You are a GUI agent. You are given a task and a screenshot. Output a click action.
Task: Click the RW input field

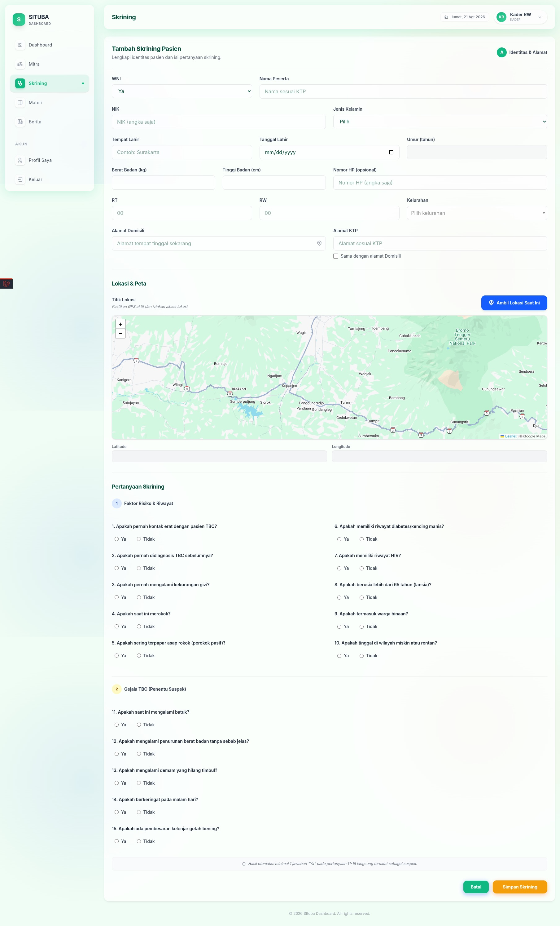[x=329, y=213]
